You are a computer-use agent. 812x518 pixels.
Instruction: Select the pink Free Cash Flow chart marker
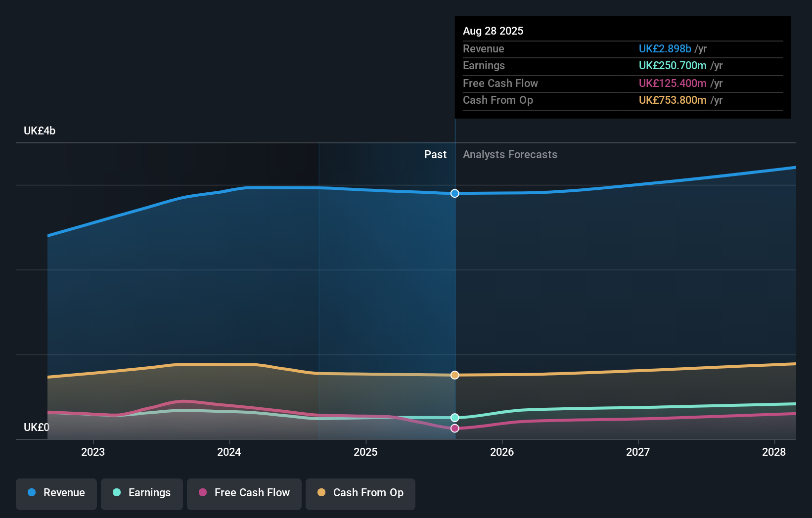pyautogui.click(x=454, y=428)
